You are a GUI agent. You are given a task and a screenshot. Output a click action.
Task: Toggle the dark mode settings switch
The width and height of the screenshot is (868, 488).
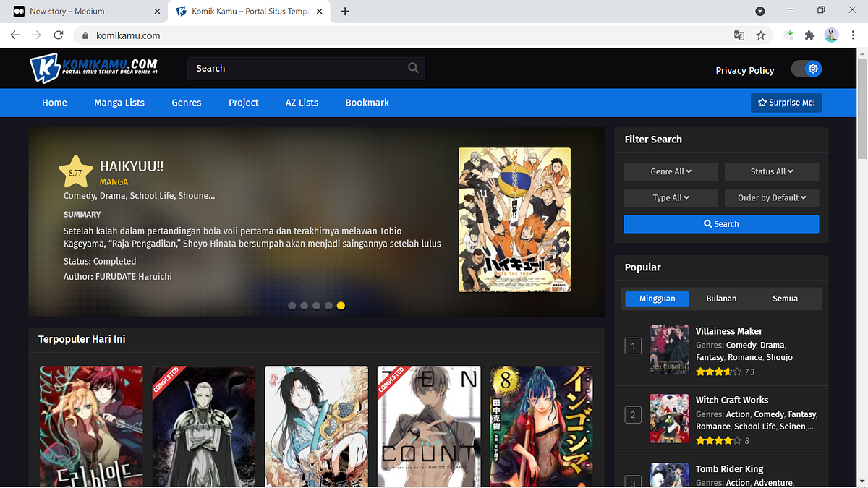tap(807, 69)
